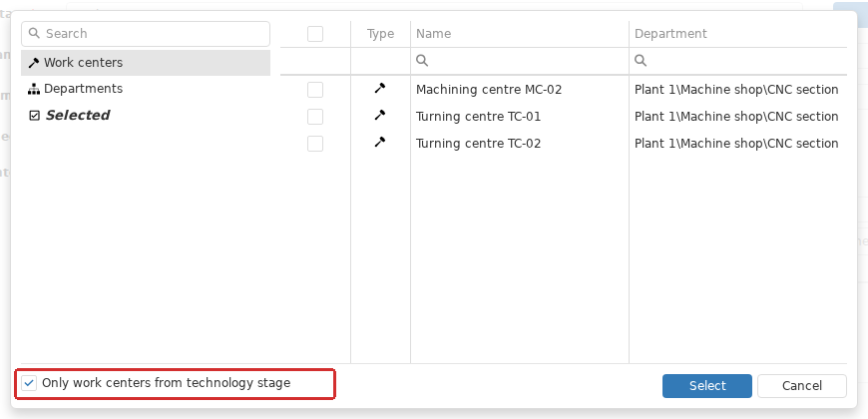Click the magnifier icon in Department filter
The height and width of the screenshot is (419, 868).
[641, 60]
